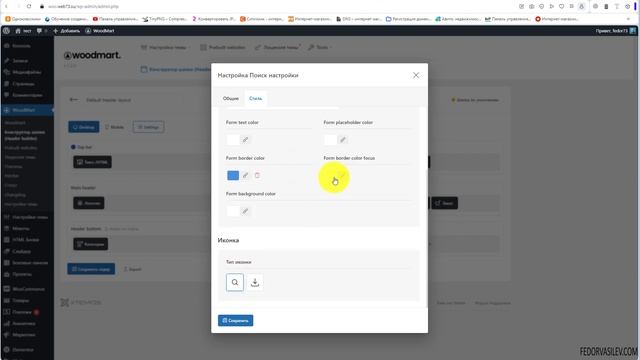Image resolution: width=640 pixels, height=360 pixels.
Task: Close the search settings dialog
Action: (x=416, y=75)
